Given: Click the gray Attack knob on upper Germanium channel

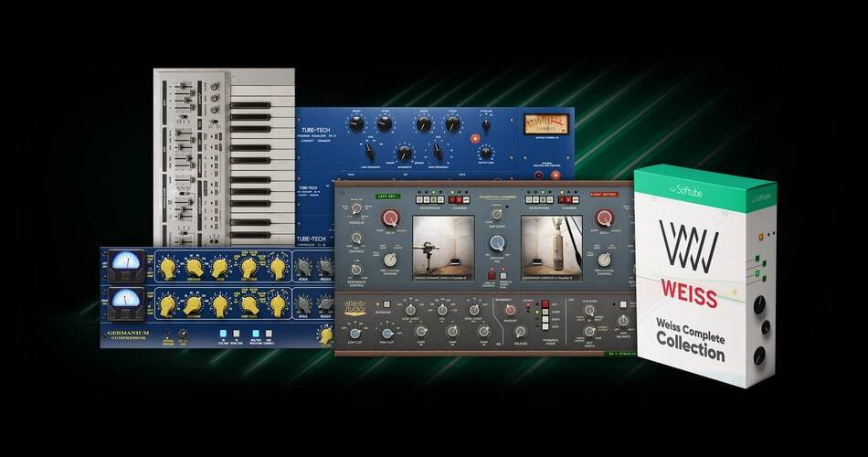Looking at the screenshot, I should tap(302, 268).
